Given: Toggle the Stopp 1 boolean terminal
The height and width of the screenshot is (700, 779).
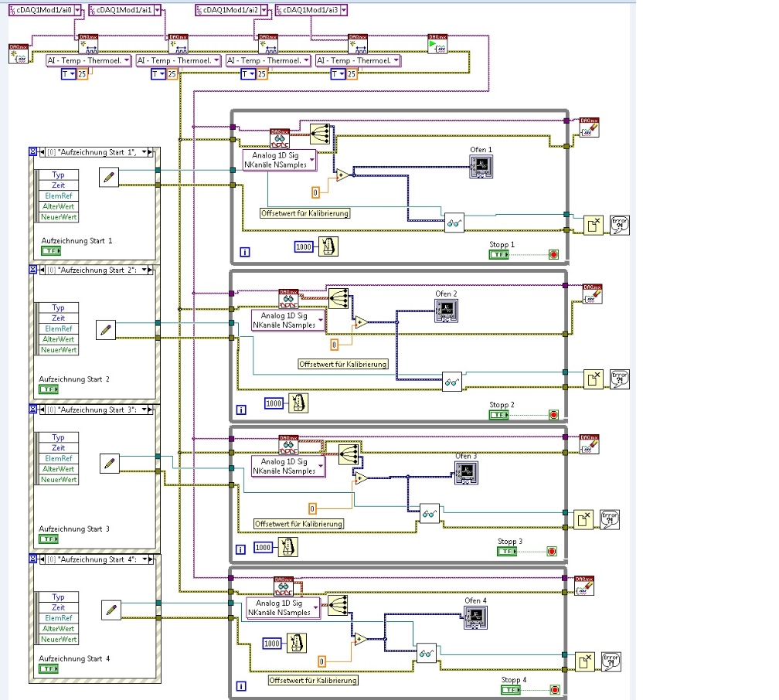Looking at the screenshot, I should (498, 254).
